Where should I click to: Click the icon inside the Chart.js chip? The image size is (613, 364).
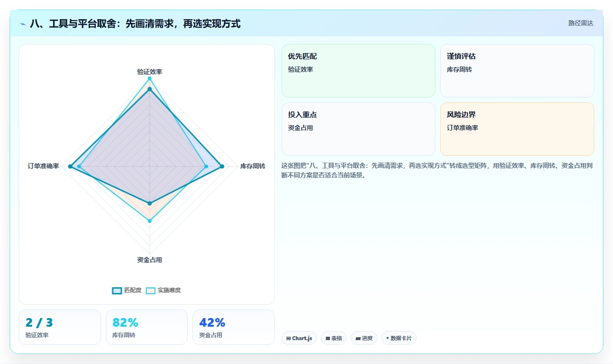289,339
